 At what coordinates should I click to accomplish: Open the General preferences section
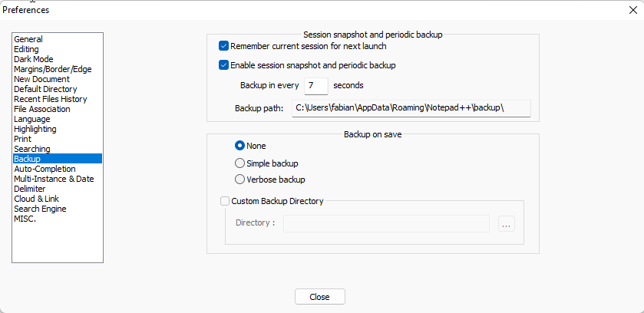[x=28, y=39]
